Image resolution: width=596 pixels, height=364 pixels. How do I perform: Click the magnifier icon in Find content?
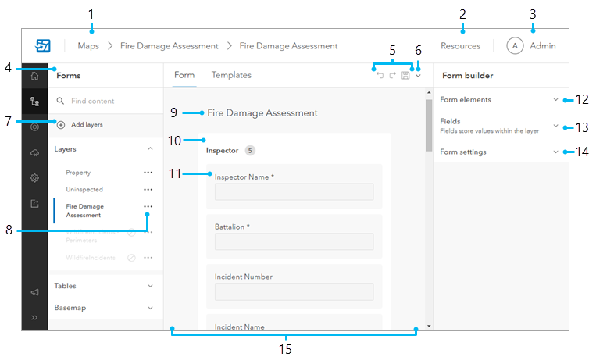coord(60,101)
